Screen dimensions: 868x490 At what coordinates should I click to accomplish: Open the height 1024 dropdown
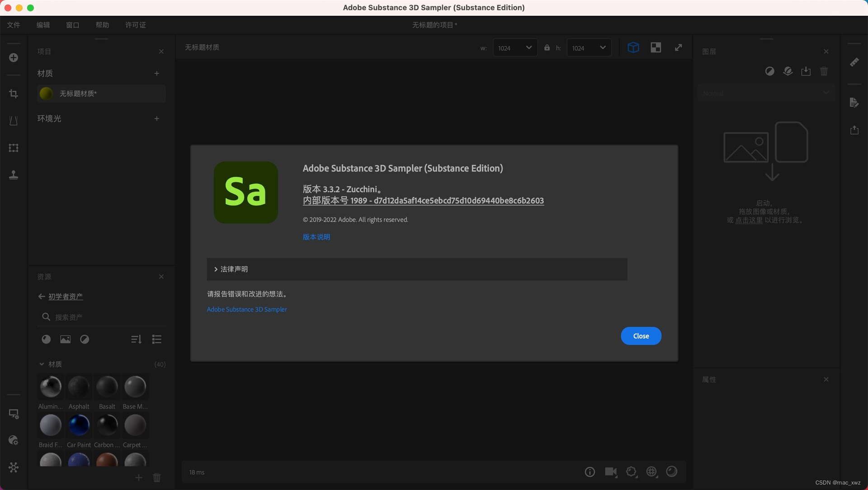[589, 48]
